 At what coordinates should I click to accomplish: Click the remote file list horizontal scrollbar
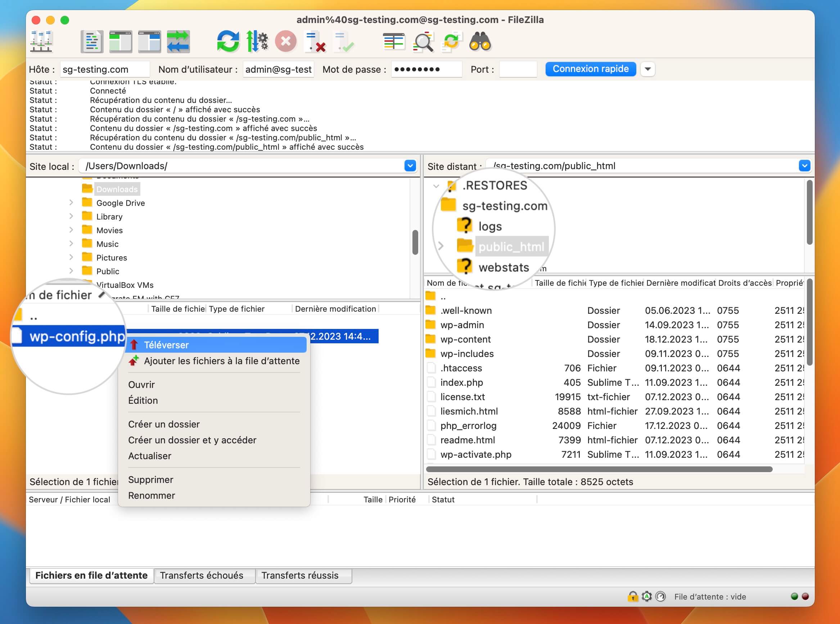[599, 469]
